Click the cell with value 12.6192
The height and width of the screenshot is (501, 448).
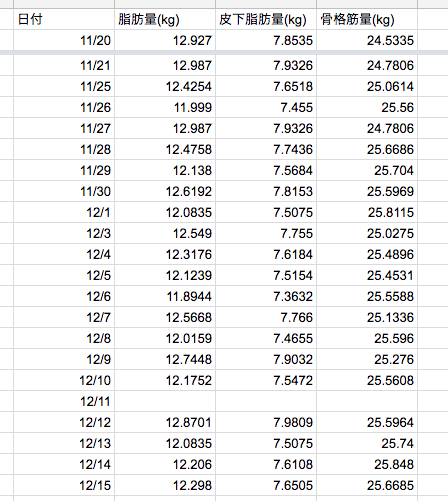click(165, 191)
